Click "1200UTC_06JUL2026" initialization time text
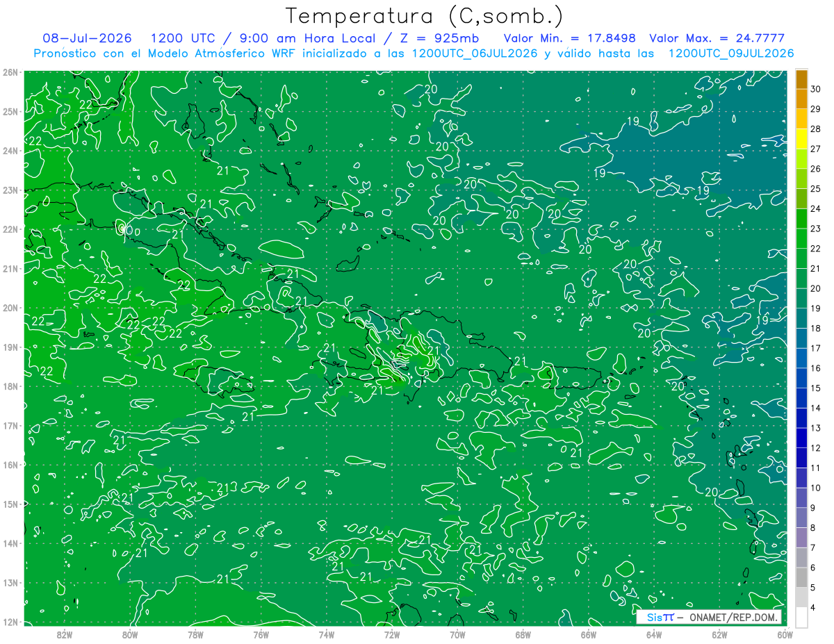The width and height of the screenshot is (834, 644). click(475, 53)
